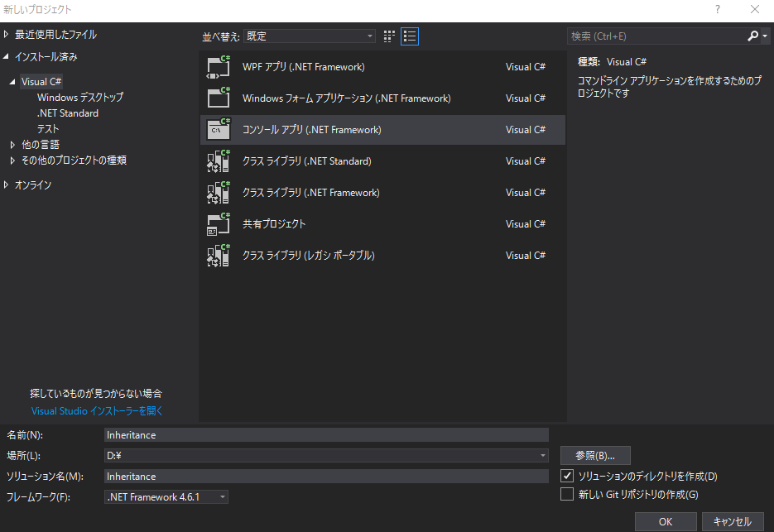774x532 pixels.
Task: Click the 検索 (Ctrl+E) search box
Action: pyautogui.click(x=656, y=36)
